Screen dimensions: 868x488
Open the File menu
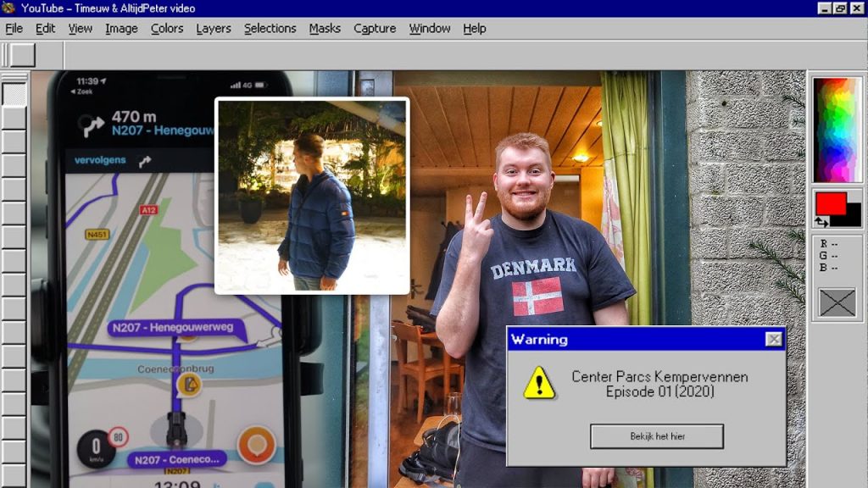click(x=14, y=29)
